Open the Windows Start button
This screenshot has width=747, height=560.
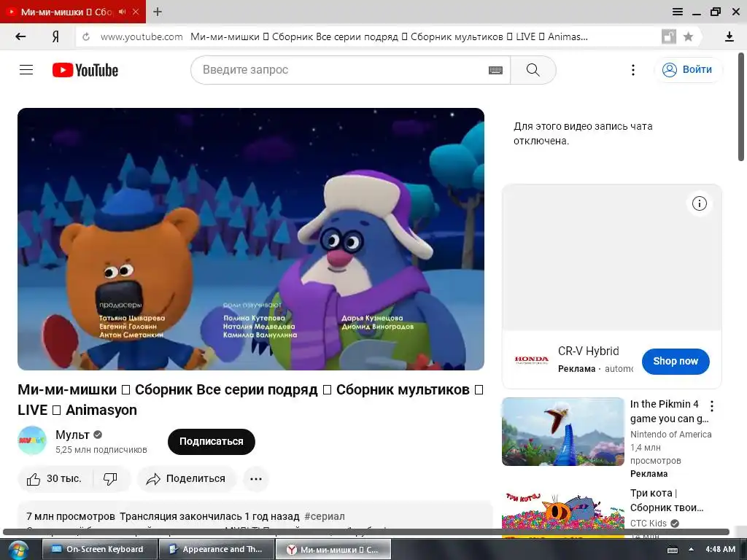tap(18, 549)
